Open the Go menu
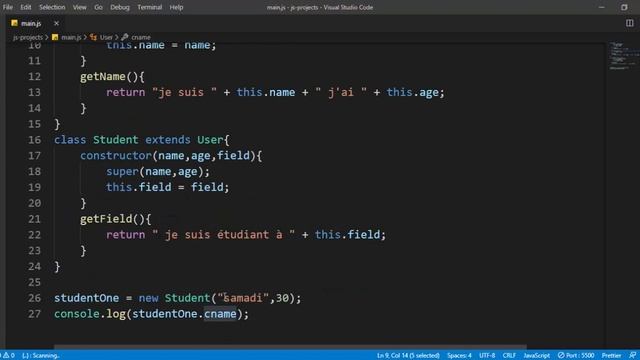Screen dimensions: 640x360 click(98, 7)
